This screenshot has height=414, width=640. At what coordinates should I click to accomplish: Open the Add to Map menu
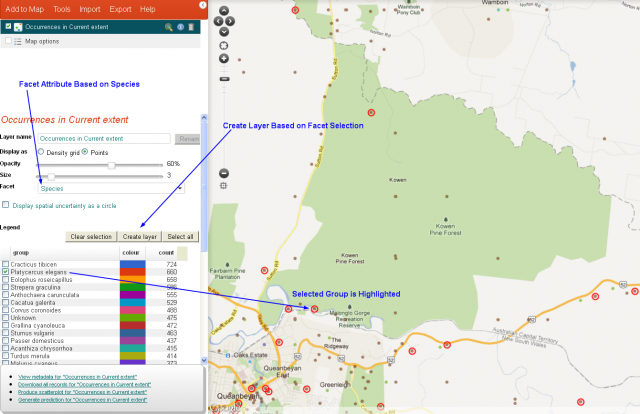(x=23, y=8)
